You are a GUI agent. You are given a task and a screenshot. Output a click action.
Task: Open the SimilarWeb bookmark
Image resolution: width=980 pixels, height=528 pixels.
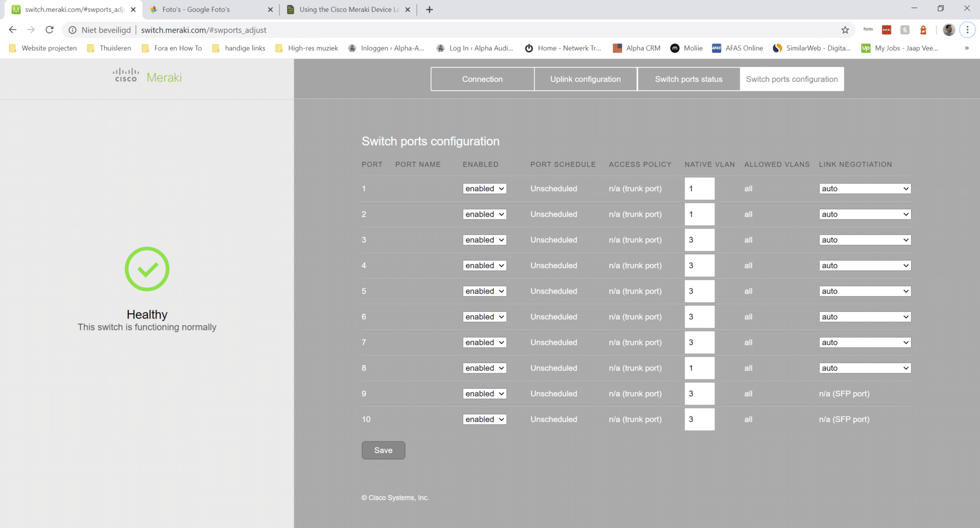(x=812, y=48)
